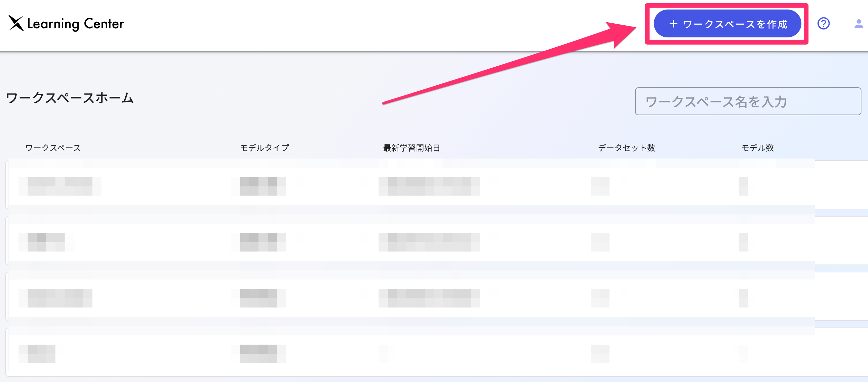Open the help icon with question mark

tap(823, 23)
